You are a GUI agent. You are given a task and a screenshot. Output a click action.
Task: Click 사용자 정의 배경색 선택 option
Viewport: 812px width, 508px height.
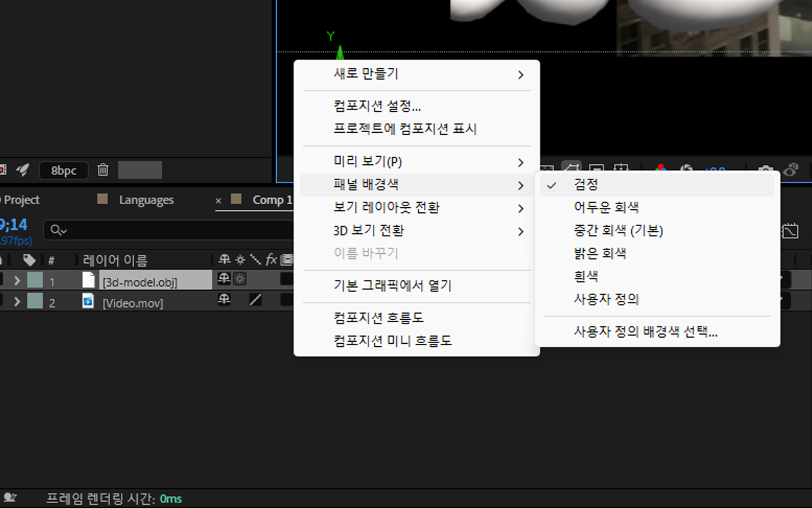[644, 331]
